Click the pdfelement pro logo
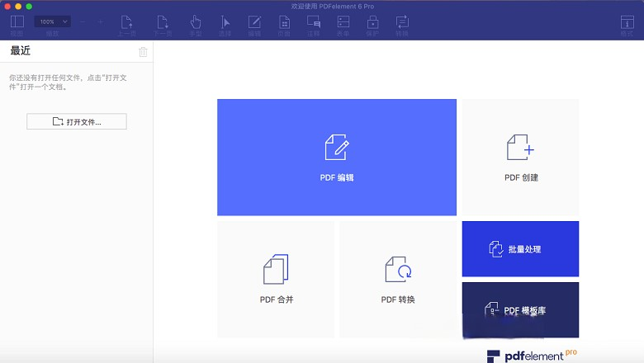Screen dimensions: 644x363 [x=532, y=356]
